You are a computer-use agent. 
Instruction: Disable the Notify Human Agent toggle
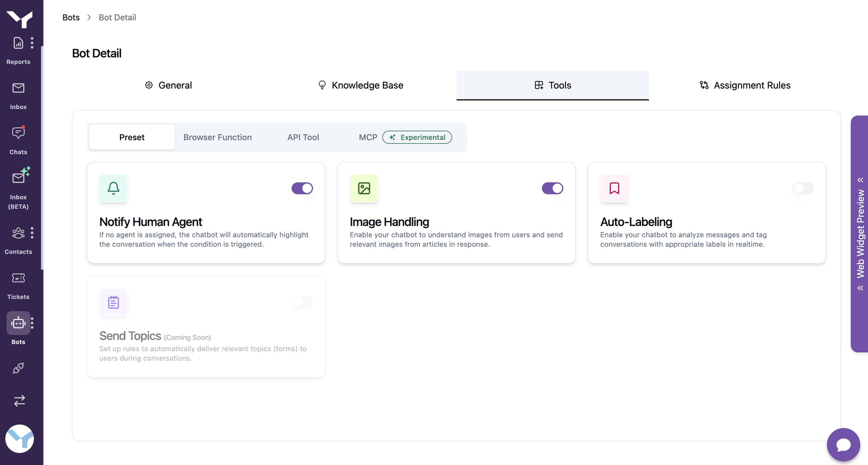(x=302, y=188)
